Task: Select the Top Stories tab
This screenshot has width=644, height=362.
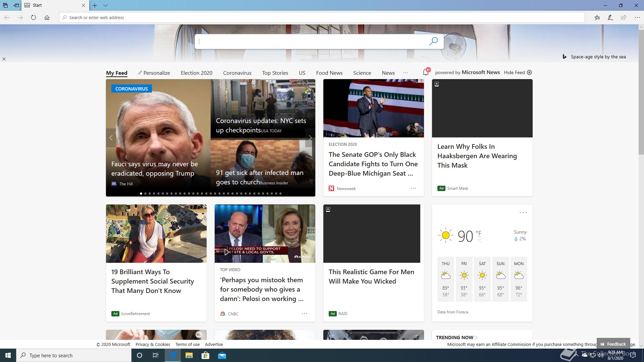Action: coord(275,73)
